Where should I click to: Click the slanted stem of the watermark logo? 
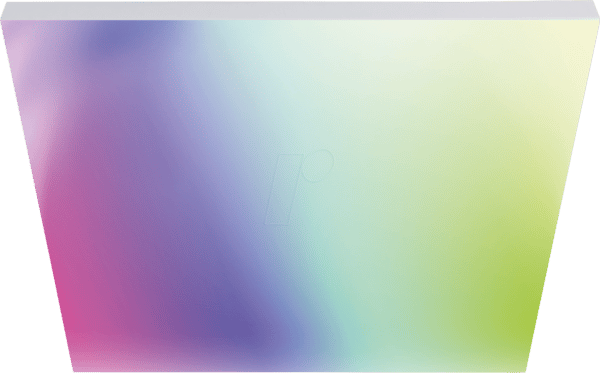click(284, 189)
